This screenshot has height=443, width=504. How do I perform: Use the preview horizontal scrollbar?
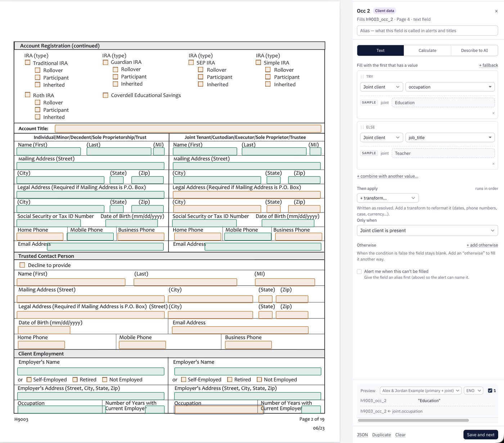[413, 420]
